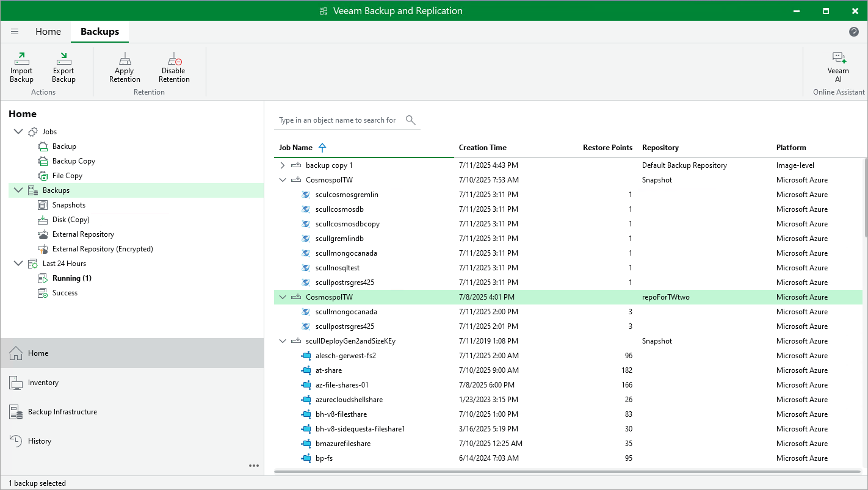Image resolution: width=868 pixels, height=490 pixels.
Task: Click the Backup job node icon
Action: (x=43, y=146)
